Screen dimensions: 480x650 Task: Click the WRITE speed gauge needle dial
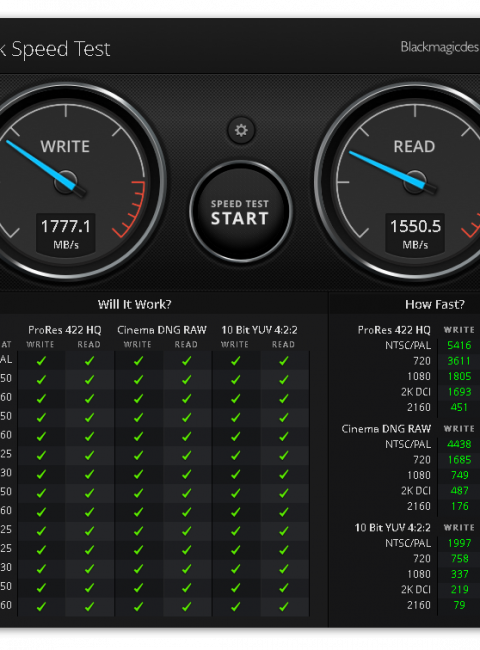tap(65, 182)
